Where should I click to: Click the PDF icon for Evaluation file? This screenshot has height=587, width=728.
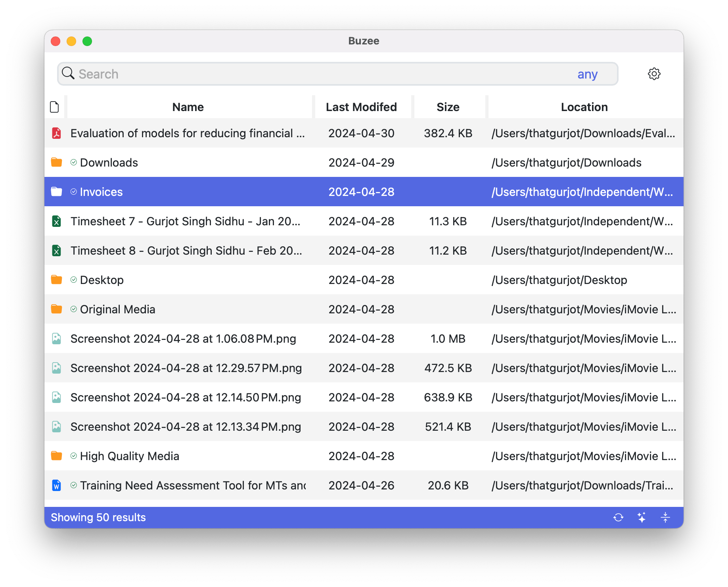[56, 133]
